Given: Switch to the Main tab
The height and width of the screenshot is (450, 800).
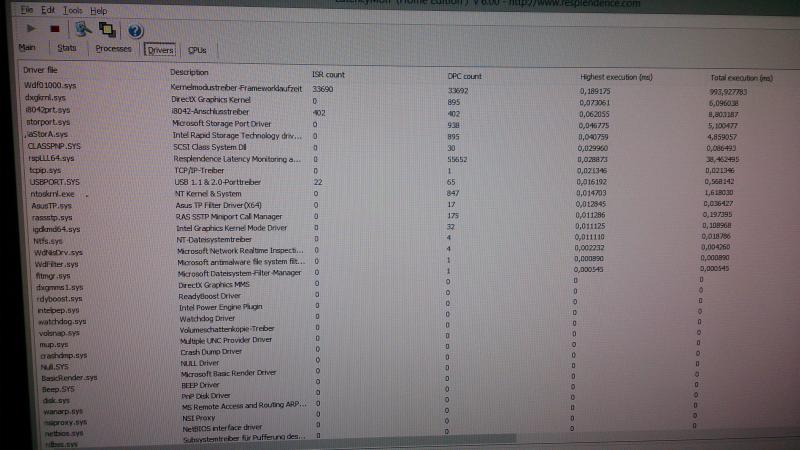Looking at the screenshot, I should click(27, 47).
